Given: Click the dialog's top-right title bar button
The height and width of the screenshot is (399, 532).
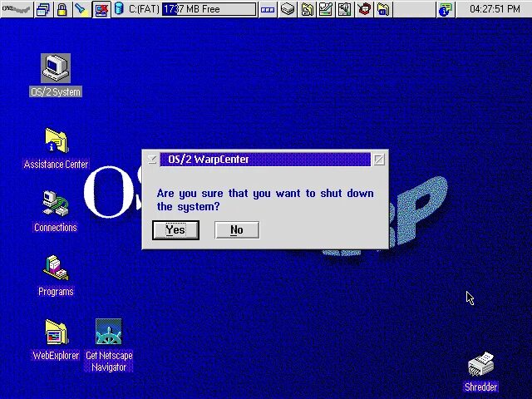Looking at the screenshot, I should [x=379, y=160].
